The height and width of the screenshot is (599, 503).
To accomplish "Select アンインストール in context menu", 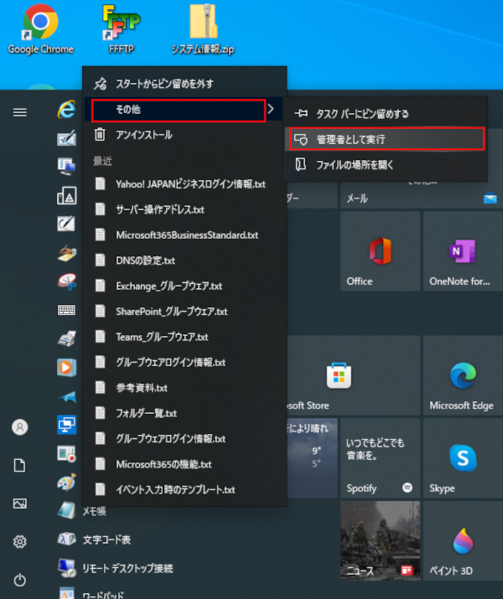I will coord(185,135).
